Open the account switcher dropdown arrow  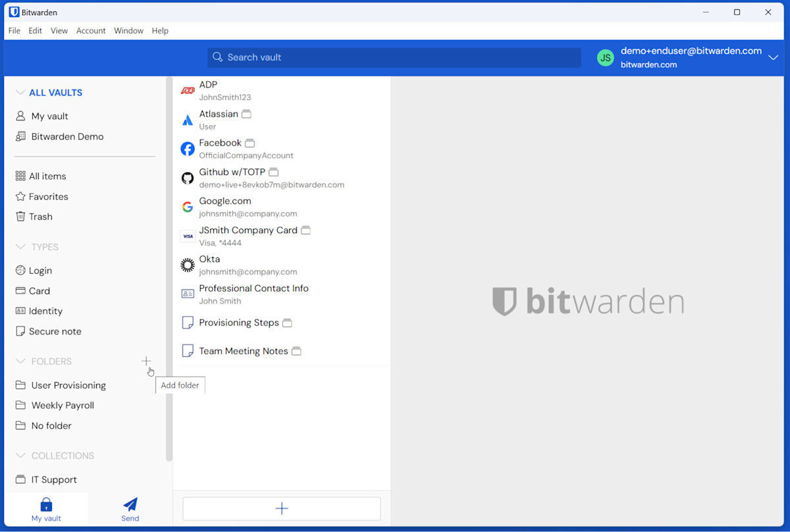pos(773,58)
